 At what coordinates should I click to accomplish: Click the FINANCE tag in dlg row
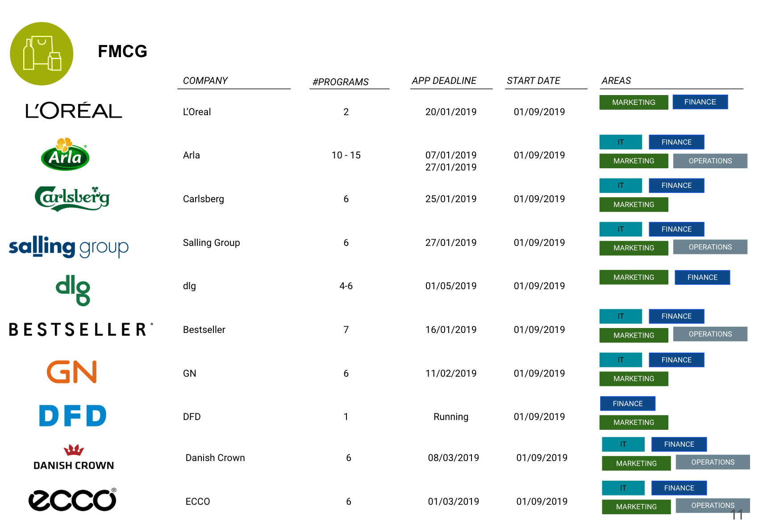click(x=702, y=277)
